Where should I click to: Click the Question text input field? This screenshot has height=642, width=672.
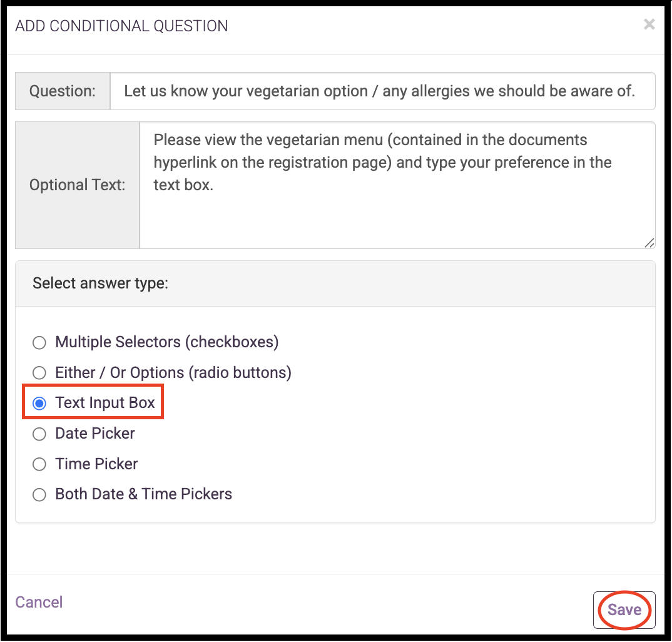382,91
